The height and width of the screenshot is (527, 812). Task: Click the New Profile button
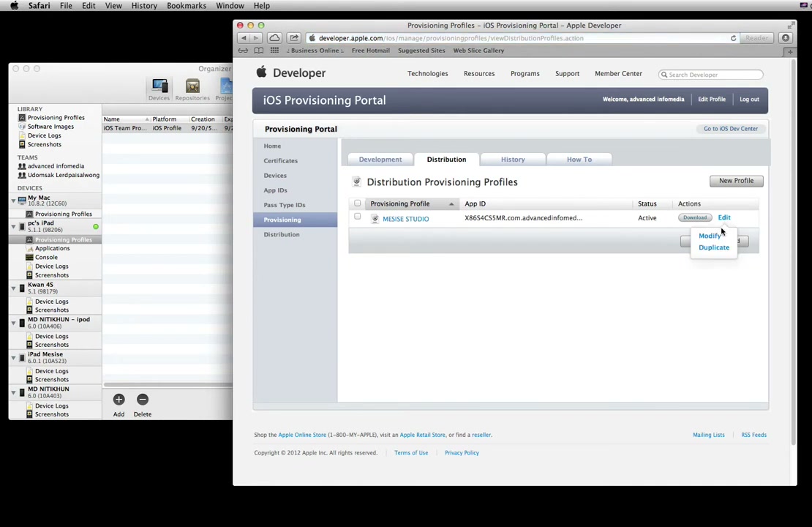[x=736, y=181]
